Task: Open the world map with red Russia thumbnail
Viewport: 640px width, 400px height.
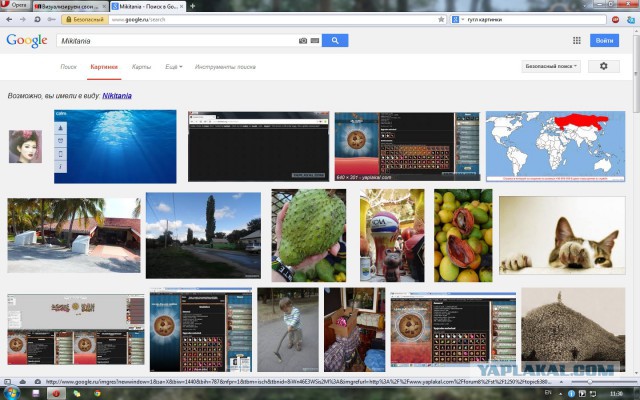Action: tap(555, 147)
